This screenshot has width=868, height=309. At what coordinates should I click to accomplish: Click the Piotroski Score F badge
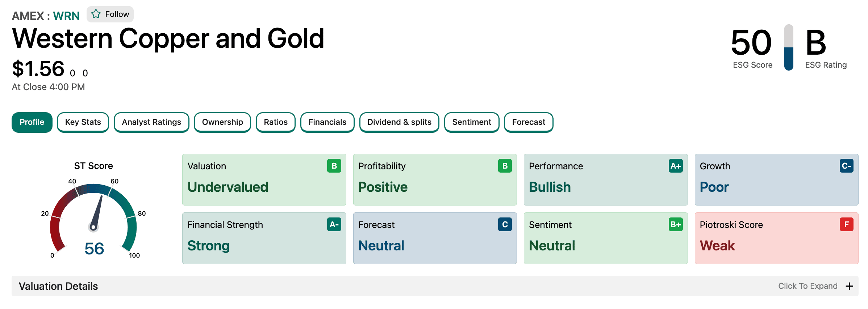point(846,224)
